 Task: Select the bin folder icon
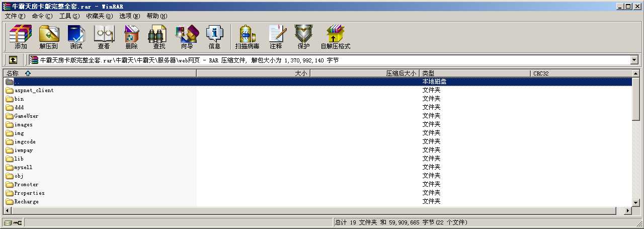9,99
